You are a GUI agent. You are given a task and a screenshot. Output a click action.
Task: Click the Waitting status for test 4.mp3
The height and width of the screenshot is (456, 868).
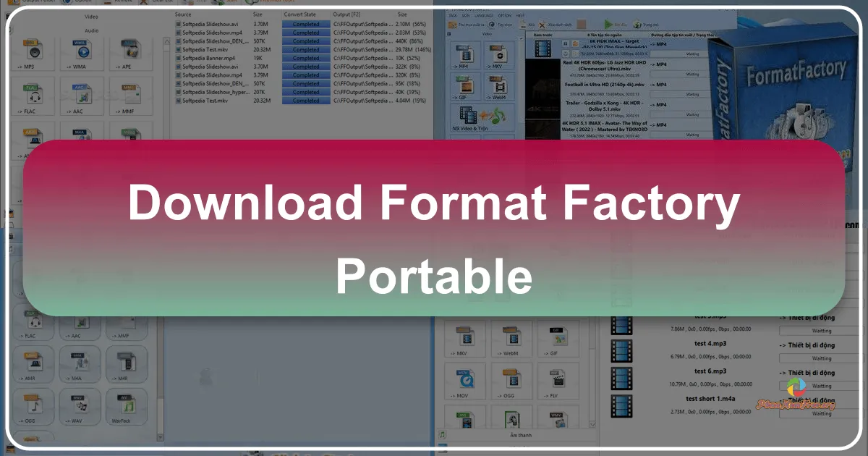click(x=820, y=358)
